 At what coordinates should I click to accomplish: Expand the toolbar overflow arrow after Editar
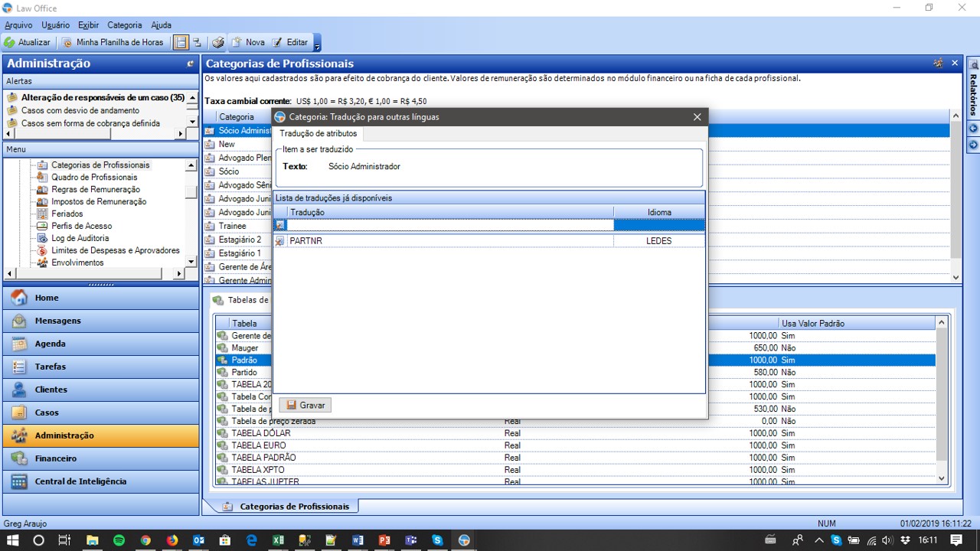click(317, 44)
